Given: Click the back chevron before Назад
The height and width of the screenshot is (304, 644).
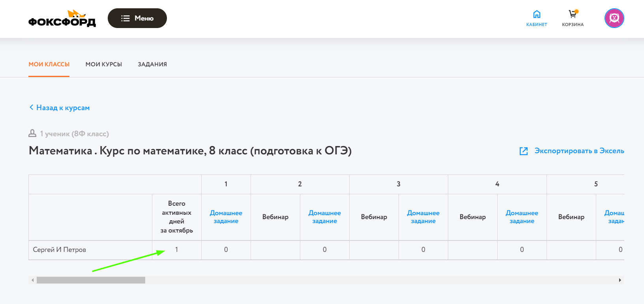Looking at the screenshot, I should (x=31, y=107).
